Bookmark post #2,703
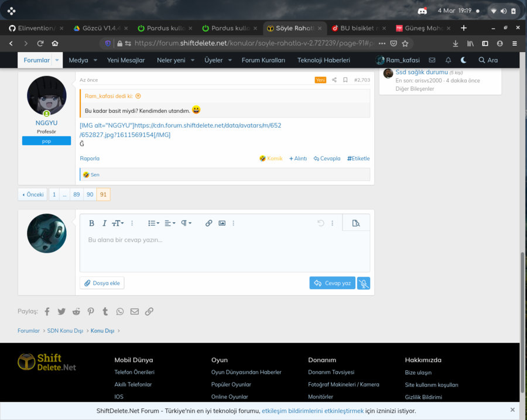The width and height of the screenshot is (527, 420). (345, 80)
